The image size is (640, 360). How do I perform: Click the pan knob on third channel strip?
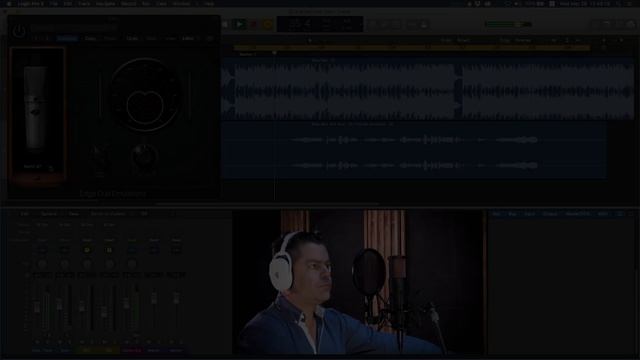[87, 264]
